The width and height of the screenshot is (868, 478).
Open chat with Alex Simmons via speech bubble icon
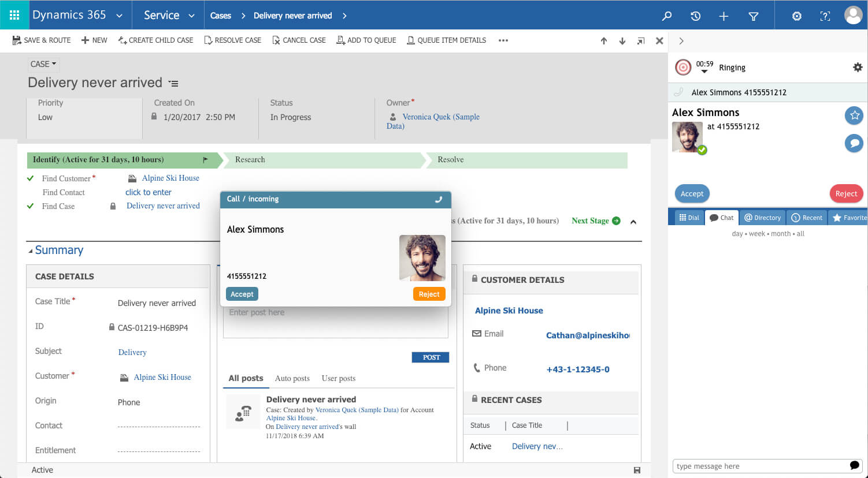pyautogui.click(x=854, y=143)
